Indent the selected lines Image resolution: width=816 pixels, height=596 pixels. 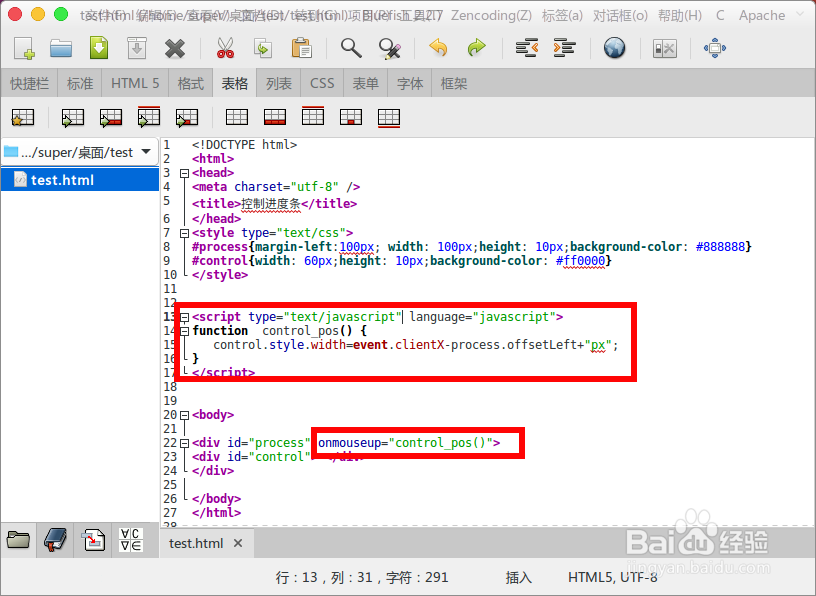pos(565,48)
